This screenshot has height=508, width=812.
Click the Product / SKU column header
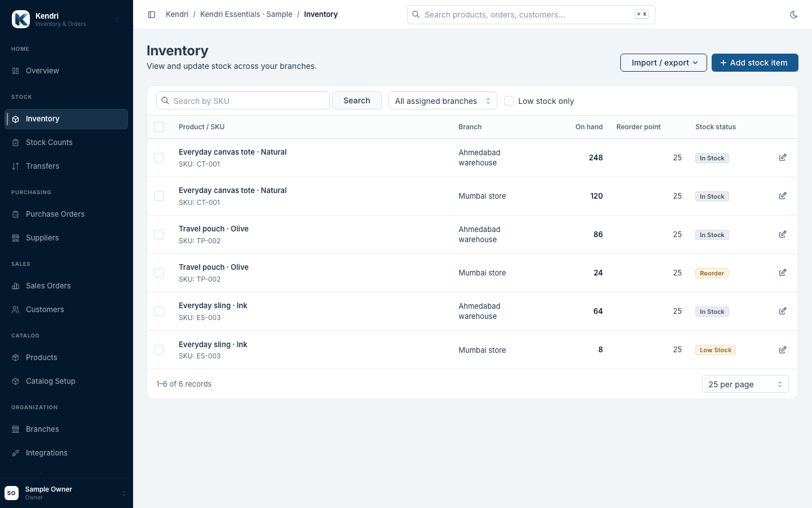click(x=202, y=127)
